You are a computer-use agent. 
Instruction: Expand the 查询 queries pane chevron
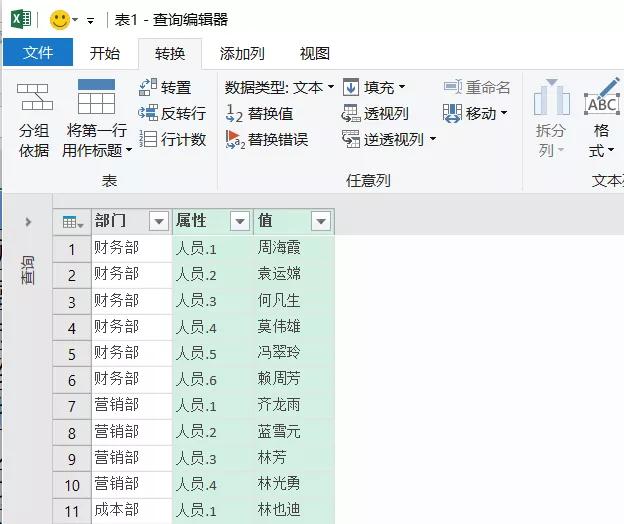(28, 222)
